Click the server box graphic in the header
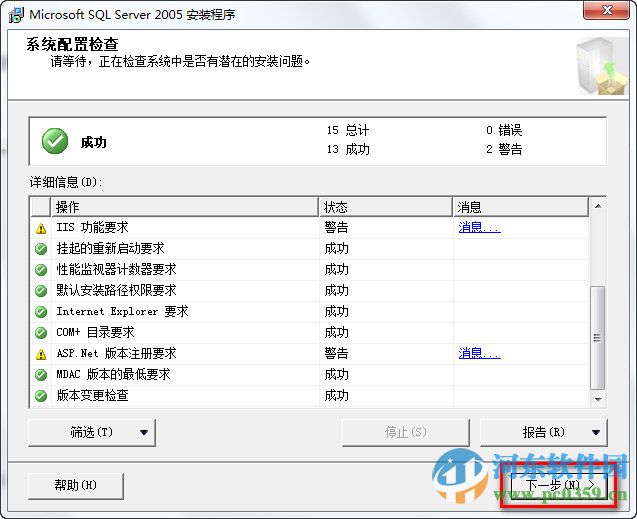 pyautogui.click(x=602, y=66)
